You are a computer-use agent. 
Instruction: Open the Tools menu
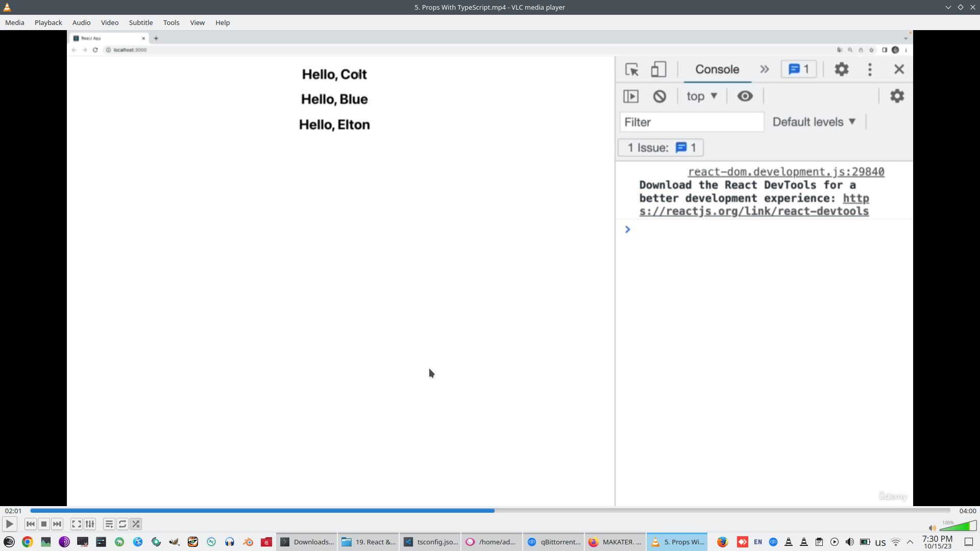[171, 22]
